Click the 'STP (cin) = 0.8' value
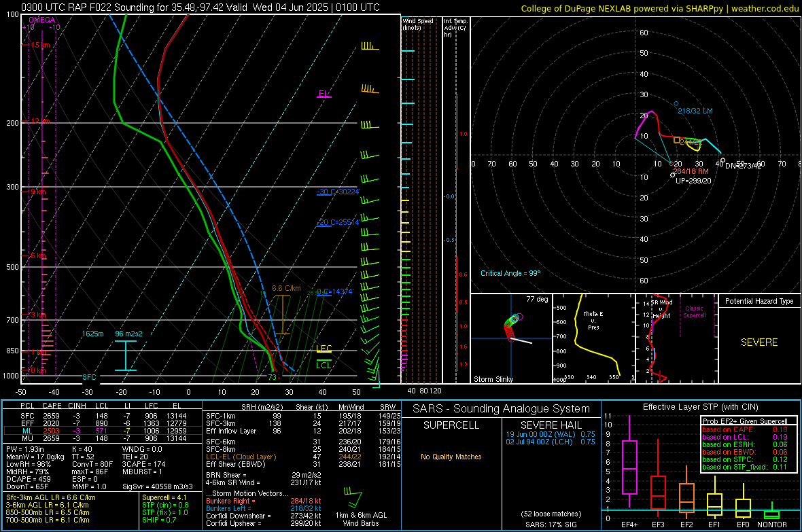This screenshot has height=532, width=802. 165,505
